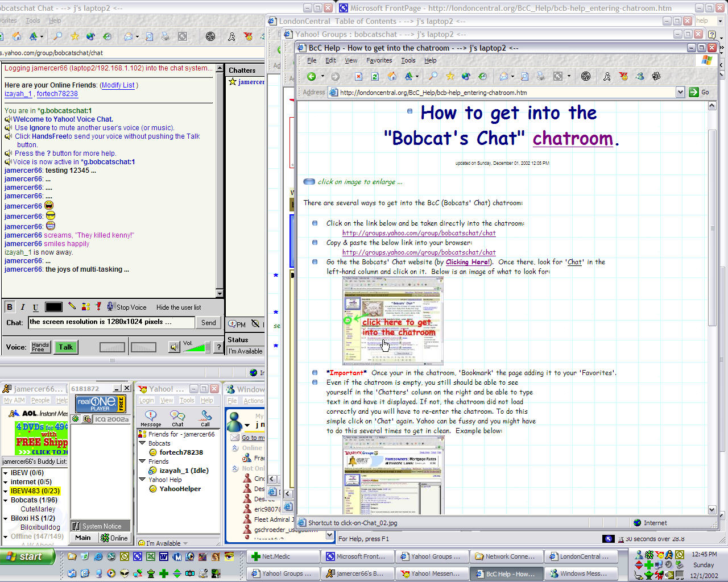
Task: Click Chat icon in Yahoo Messenger
Action: (x=177, y=418)
